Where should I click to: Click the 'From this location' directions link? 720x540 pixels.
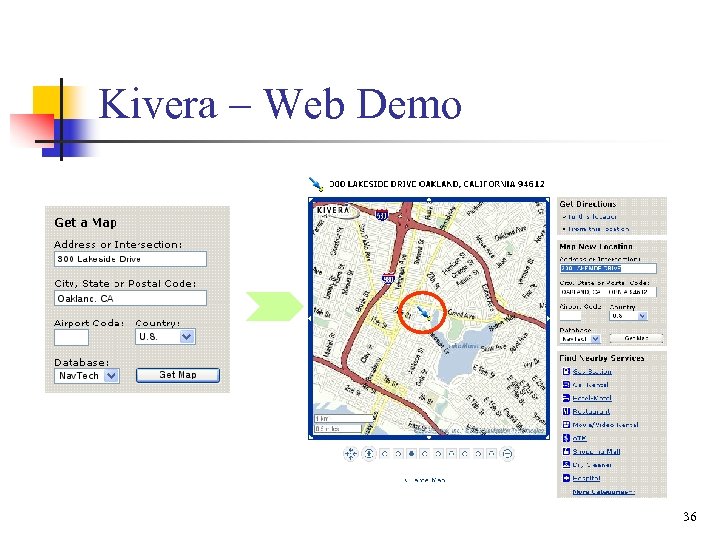pyautogui.click(x=598, y=229)
